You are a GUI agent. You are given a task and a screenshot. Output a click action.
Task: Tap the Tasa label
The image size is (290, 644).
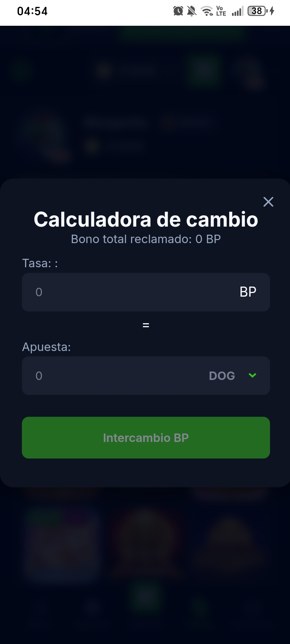click(x=40, y=263)
